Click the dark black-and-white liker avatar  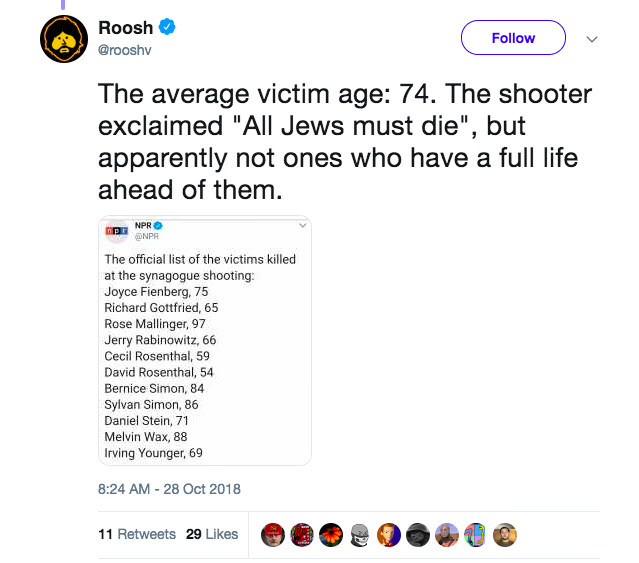tap(418, 534)
